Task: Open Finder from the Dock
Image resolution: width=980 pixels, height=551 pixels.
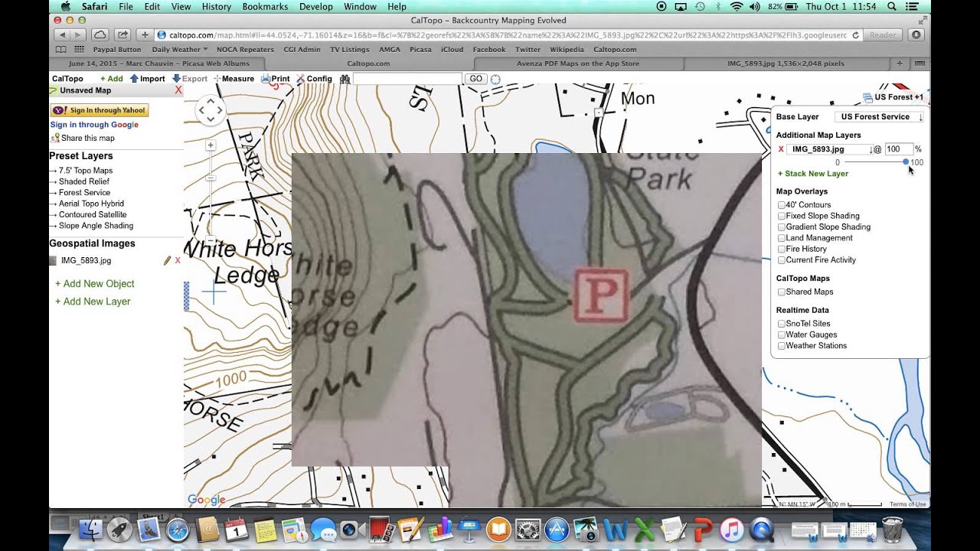Action: pos(90,529)
